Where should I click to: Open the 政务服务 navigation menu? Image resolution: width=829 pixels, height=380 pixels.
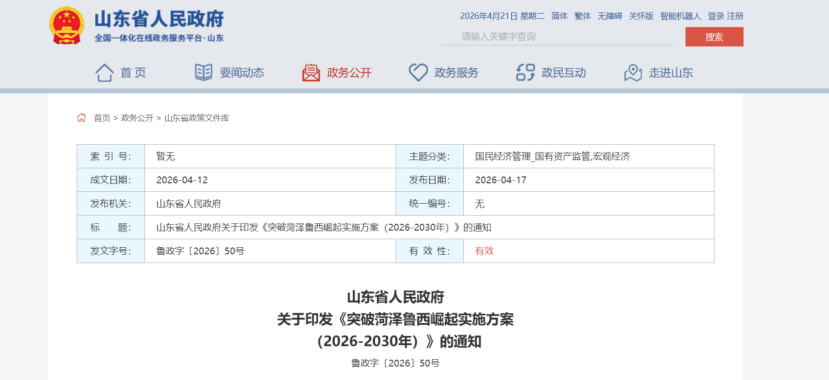tap(456, 73)
